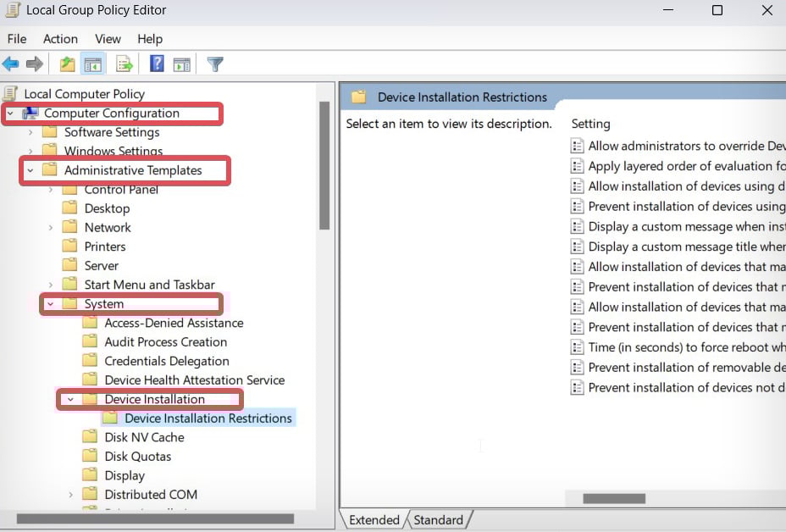Select the Printers folder in tree

click(105, 247)
